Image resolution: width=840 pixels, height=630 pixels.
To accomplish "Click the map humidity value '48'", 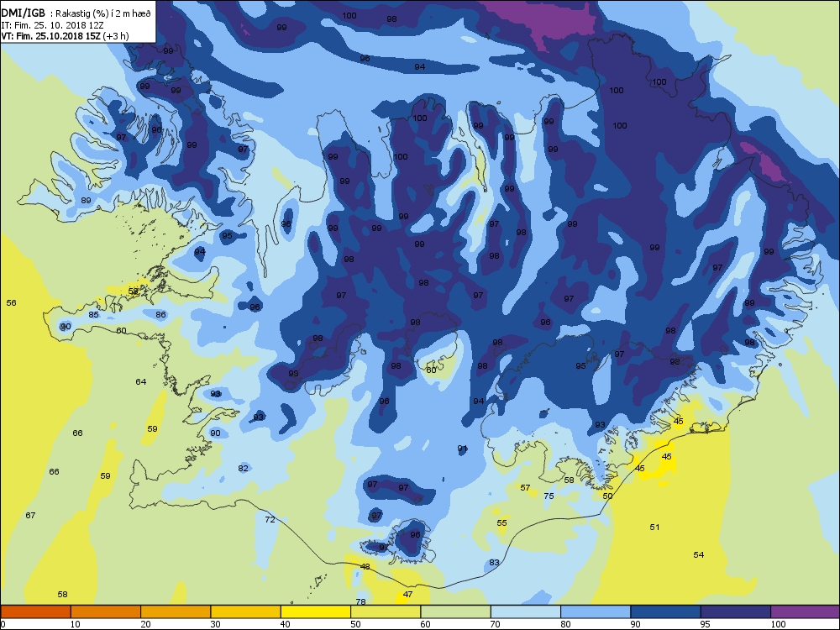I will coord(365,566).
